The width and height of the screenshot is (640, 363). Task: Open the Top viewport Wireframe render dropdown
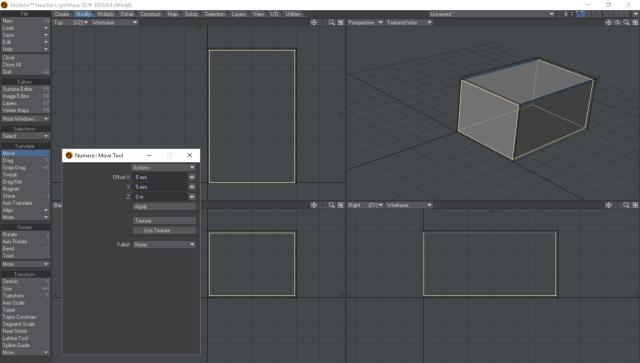(114, 22)
